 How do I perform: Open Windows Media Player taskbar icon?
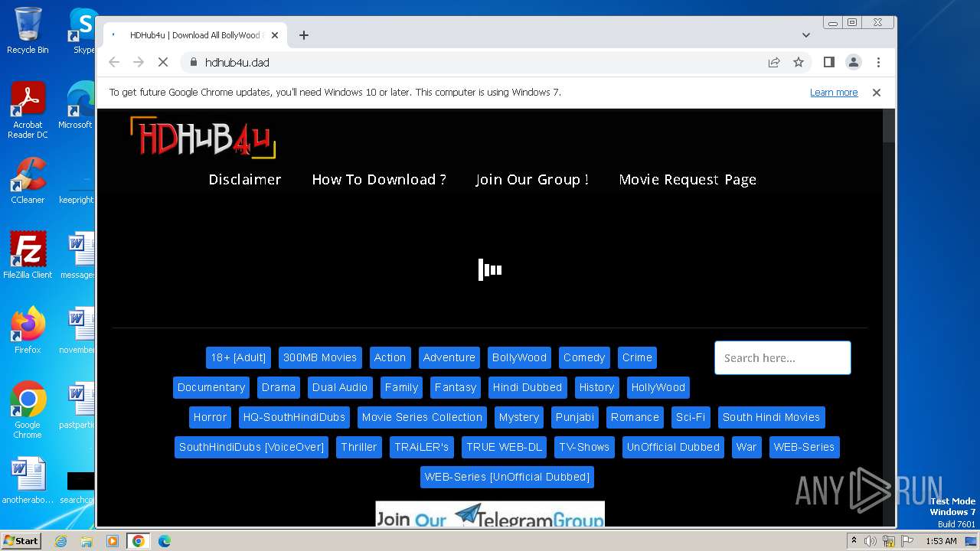pyautogui.click(x=113, y=541)
